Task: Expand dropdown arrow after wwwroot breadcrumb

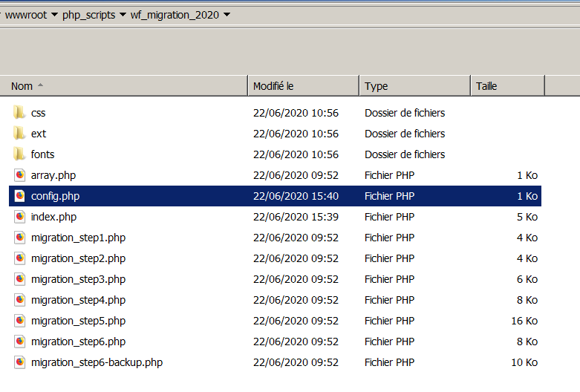Action: point(54,15)
